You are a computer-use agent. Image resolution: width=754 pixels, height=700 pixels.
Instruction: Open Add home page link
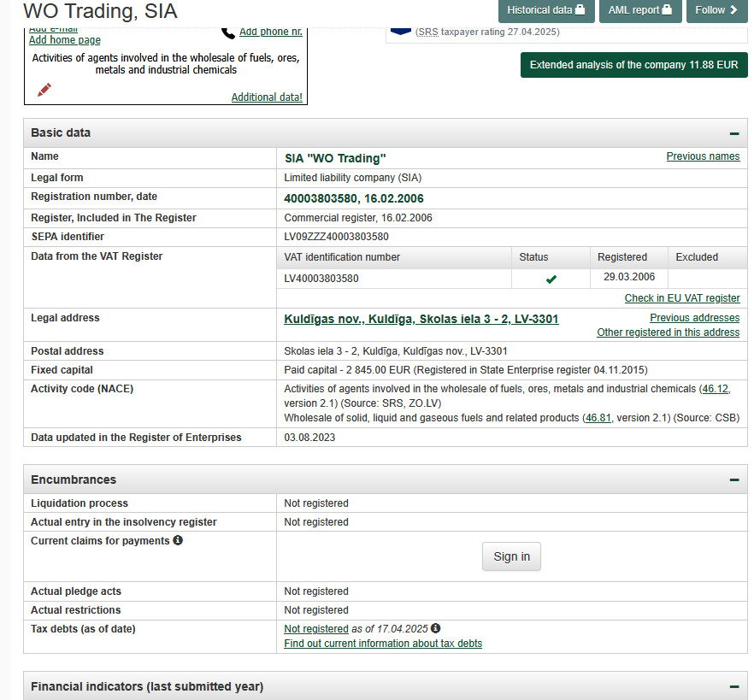pos(65,40)
